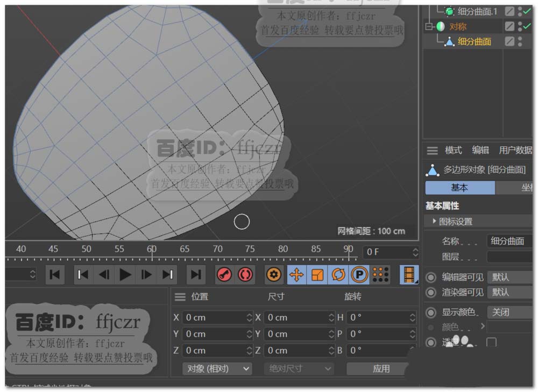Viewport: 538px width, 392px height.
Task: Click the layer square icon for 细分曲面.1
Action: (x=509, y=12)
